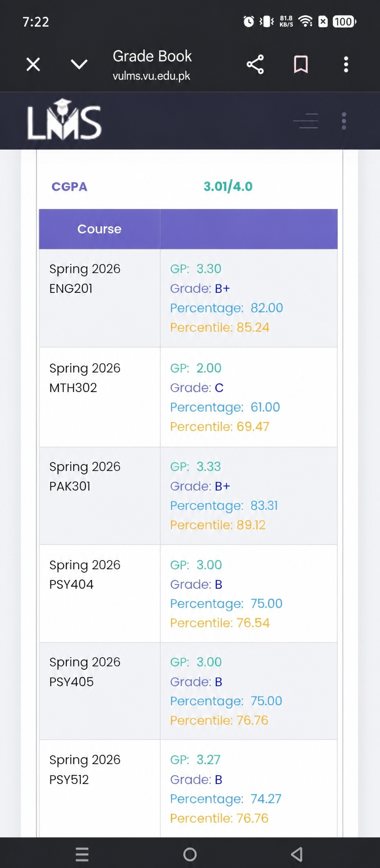Open the browser three-dot overflow menu
Image resolution: width=380 pixels, height=868 pixels.
tap(346, 64)
